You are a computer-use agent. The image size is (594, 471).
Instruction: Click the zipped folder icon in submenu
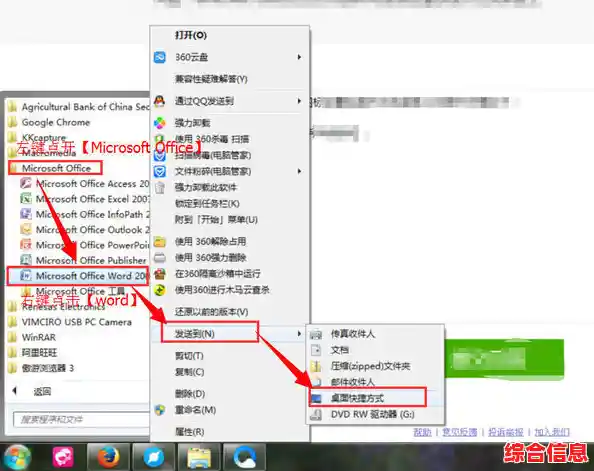click(x=316, y=366)
